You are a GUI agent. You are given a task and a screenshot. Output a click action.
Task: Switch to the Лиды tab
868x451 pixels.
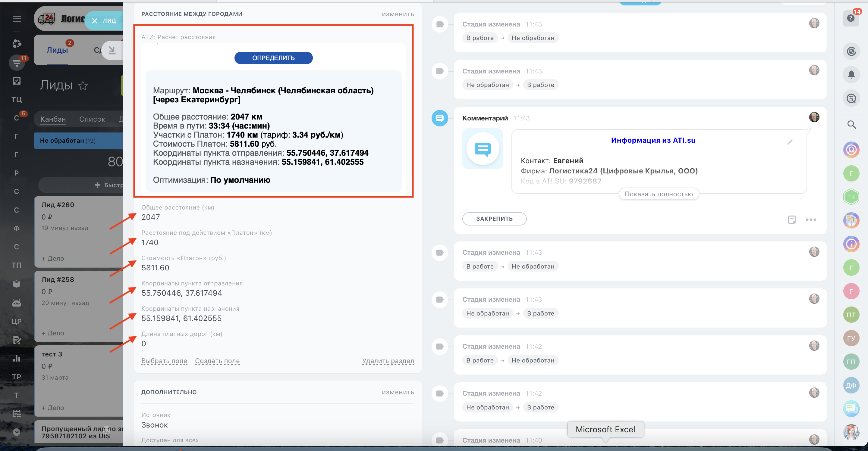click(57, 50)
